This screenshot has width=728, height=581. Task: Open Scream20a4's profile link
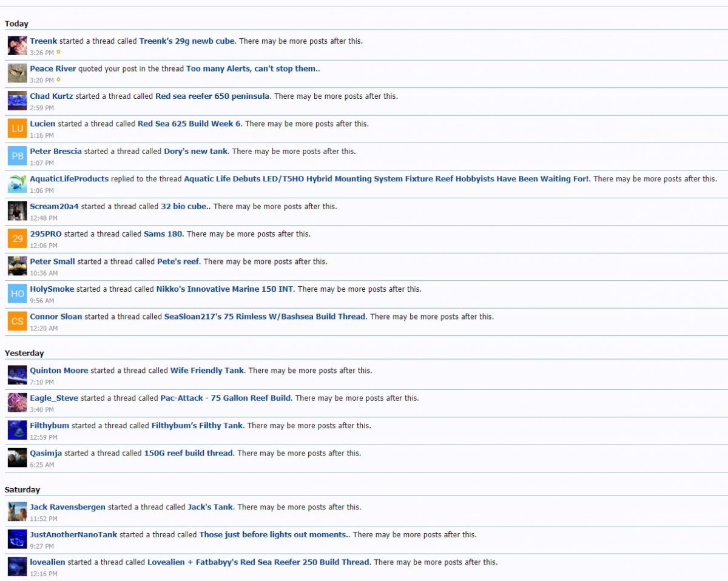click(55, 206)
